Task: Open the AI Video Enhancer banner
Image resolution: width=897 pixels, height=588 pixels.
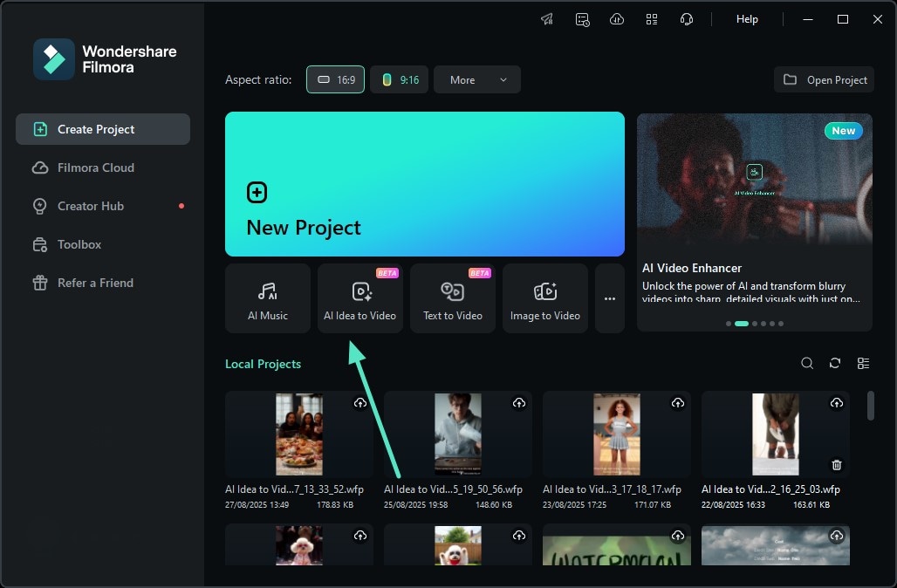Action: [755, 222]
